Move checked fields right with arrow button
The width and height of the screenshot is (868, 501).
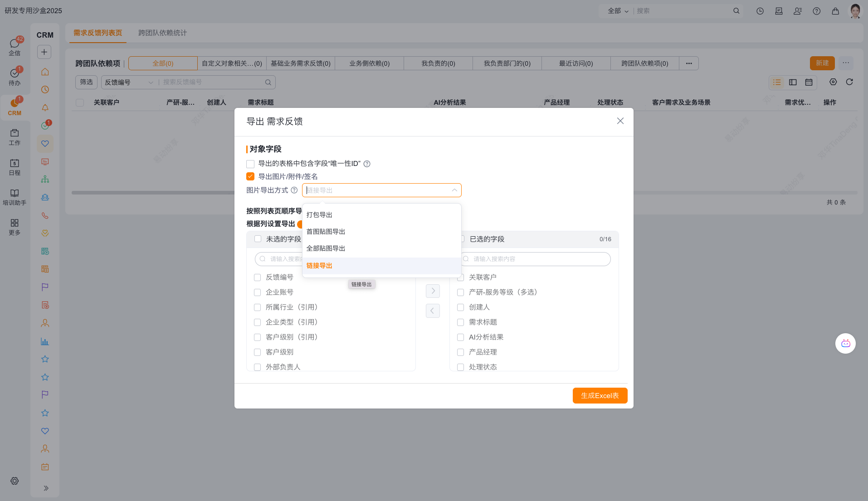tap(433, 291)
